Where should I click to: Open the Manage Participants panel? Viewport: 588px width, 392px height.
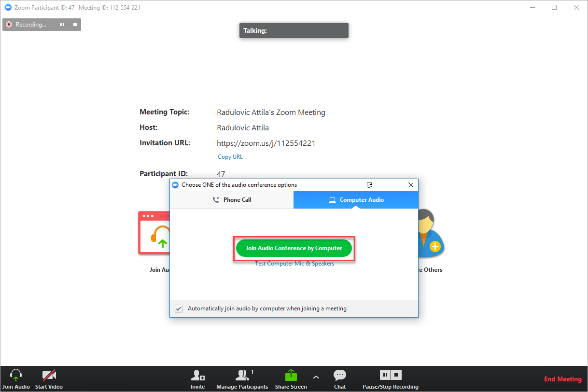tap(242, 379)
